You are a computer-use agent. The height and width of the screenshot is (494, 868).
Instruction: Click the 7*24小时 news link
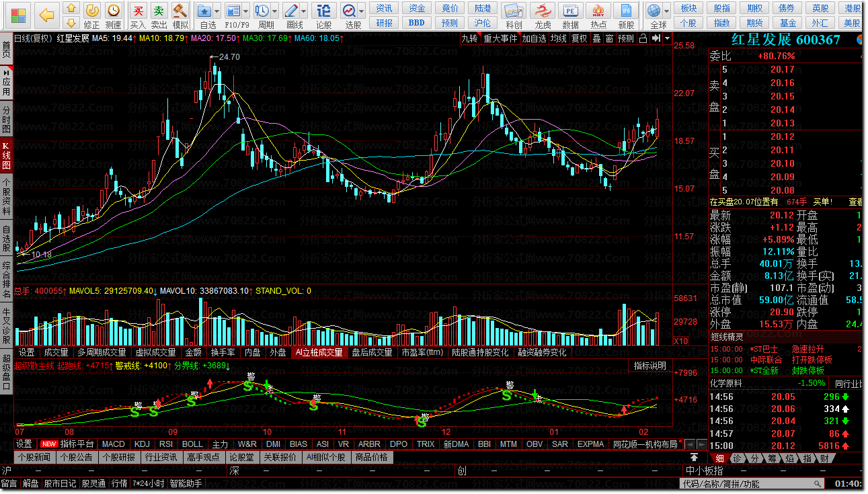147,483
